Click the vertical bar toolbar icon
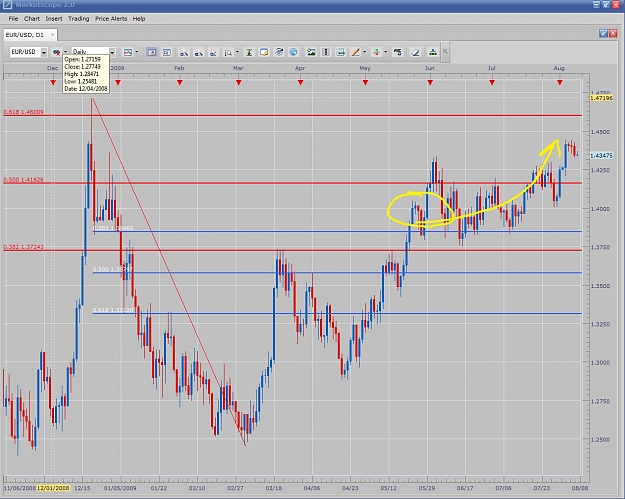This screenshot has height=499, width=625. click(x=326, y=52)
